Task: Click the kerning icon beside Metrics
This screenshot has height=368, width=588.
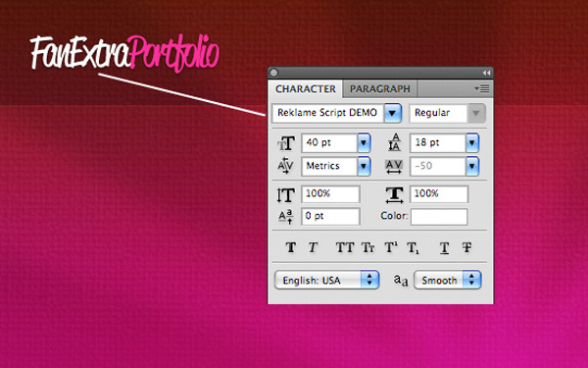Action: [285, 166]
